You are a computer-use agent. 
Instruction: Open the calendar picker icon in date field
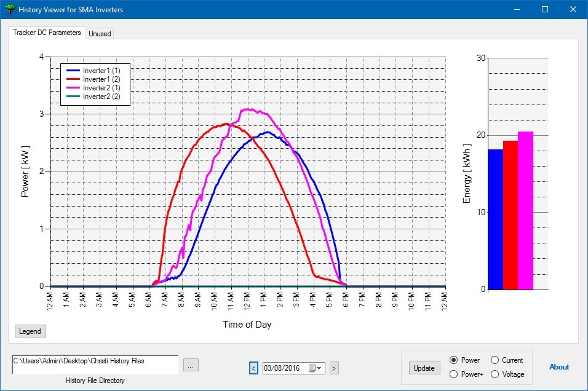pyautogui.click(x=312, y=368)
